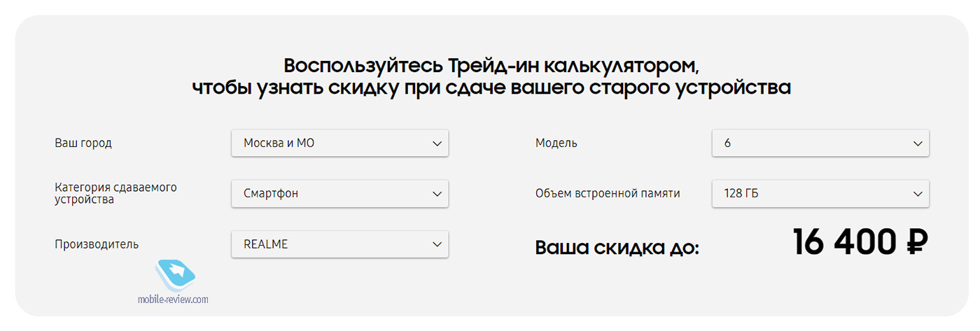Open the city dropdown showing Москва и МО

coord(339,143)
